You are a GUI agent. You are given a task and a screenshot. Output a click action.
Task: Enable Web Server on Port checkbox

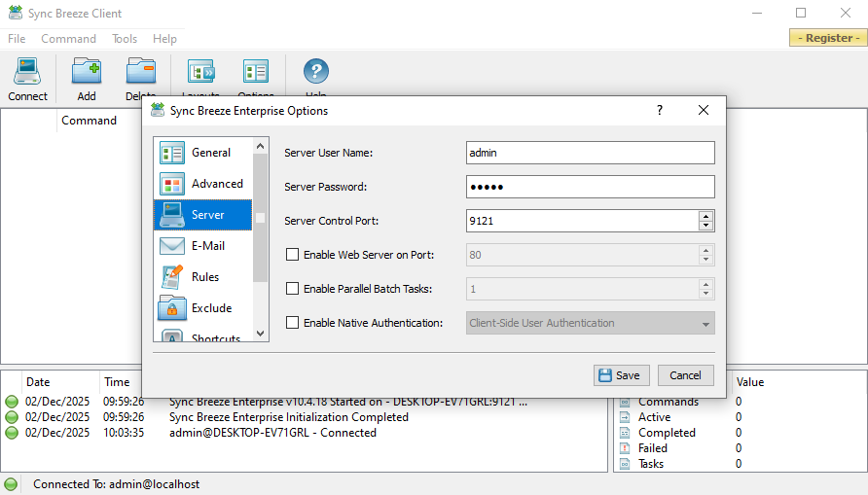tap(292, 255)
